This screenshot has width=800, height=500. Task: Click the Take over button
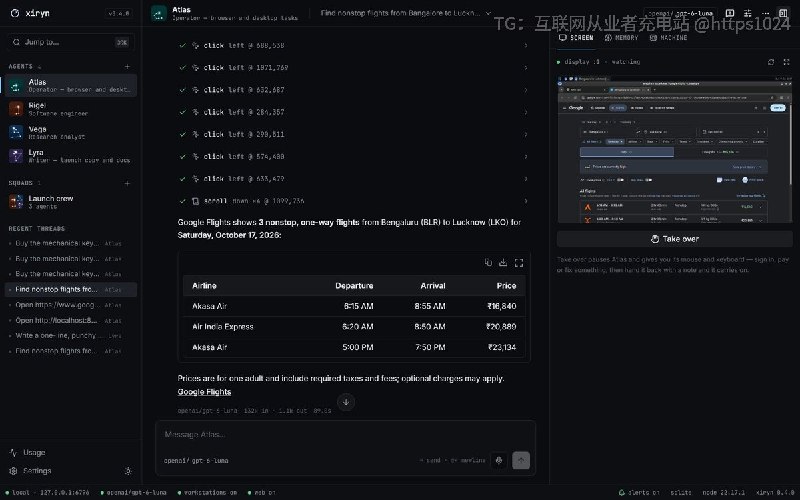coord(674,239)
